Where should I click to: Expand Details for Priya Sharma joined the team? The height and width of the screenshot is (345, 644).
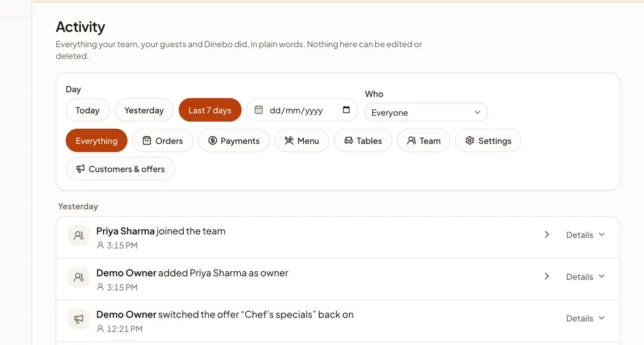pyautogui.click(x=585, y=235)
